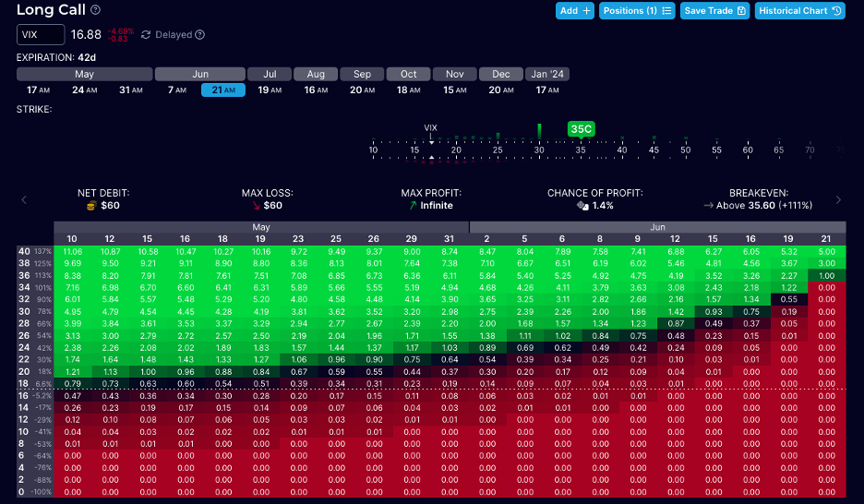
Task: Click the date column header 21
Action: (x=825, y=239)
